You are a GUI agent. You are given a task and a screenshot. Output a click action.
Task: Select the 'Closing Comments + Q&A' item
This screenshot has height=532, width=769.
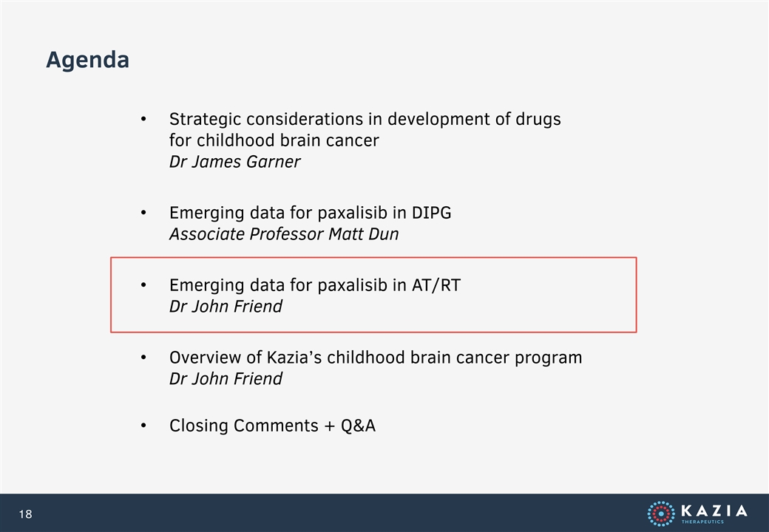pyautogui.click(x=272, y=426)
